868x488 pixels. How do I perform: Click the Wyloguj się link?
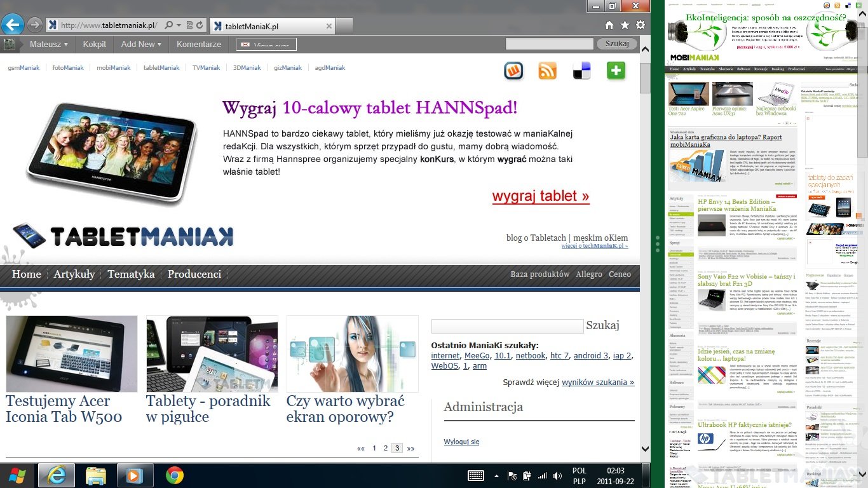(x=461, y=442)
